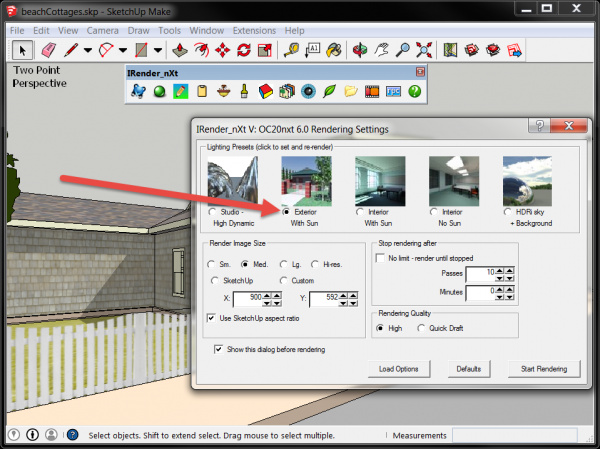600x449 pixels.
Task: Activate the arrow Select tool
Action: [22, 49]
